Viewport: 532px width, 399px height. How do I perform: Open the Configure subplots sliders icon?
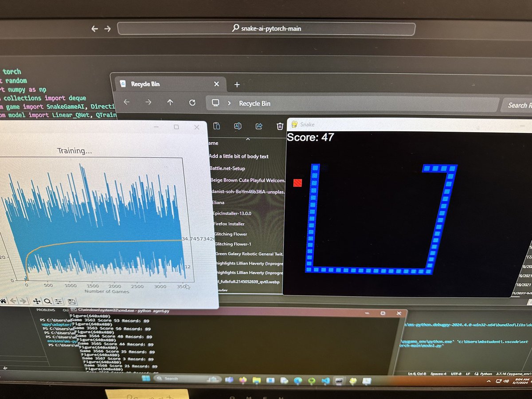click(x=58, y=301)
